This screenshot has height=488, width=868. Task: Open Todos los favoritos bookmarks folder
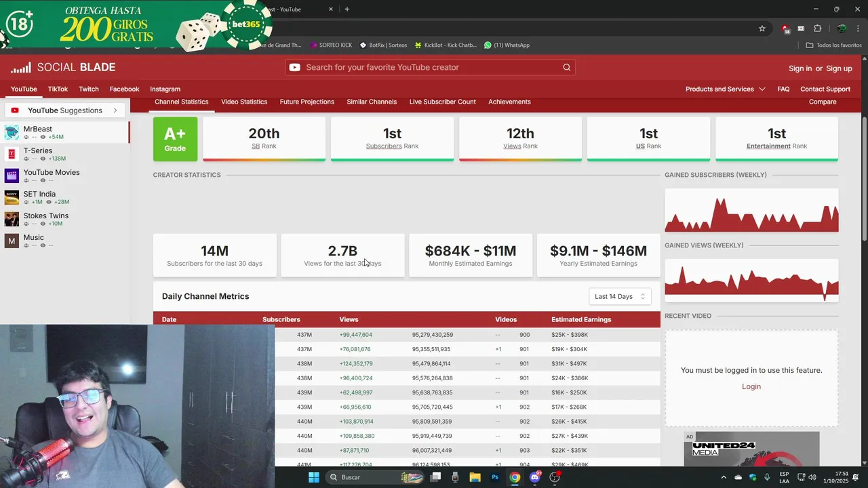(x=833, y=45)
